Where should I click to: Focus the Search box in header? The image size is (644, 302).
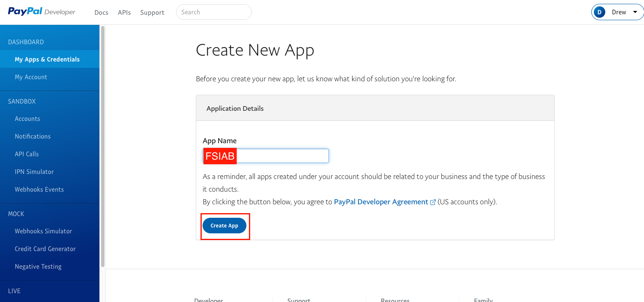pos(214,12)
